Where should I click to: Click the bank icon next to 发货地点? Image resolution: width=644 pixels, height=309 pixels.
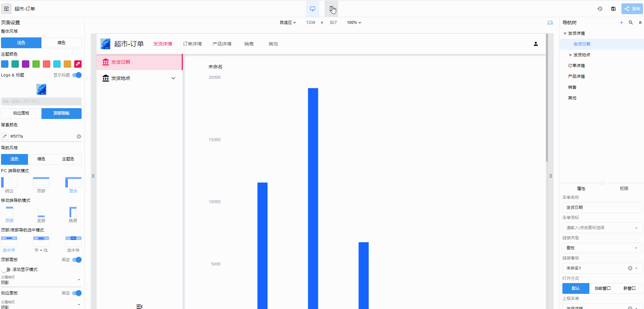pyautogui.click(x=106, y=78)
